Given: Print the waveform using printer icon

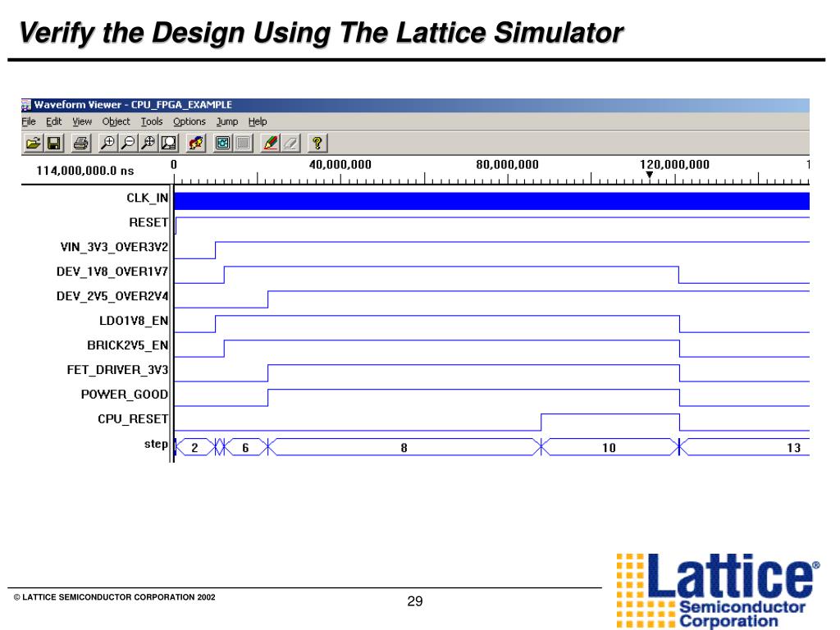Looking at the screenshot, I should 81,143.
